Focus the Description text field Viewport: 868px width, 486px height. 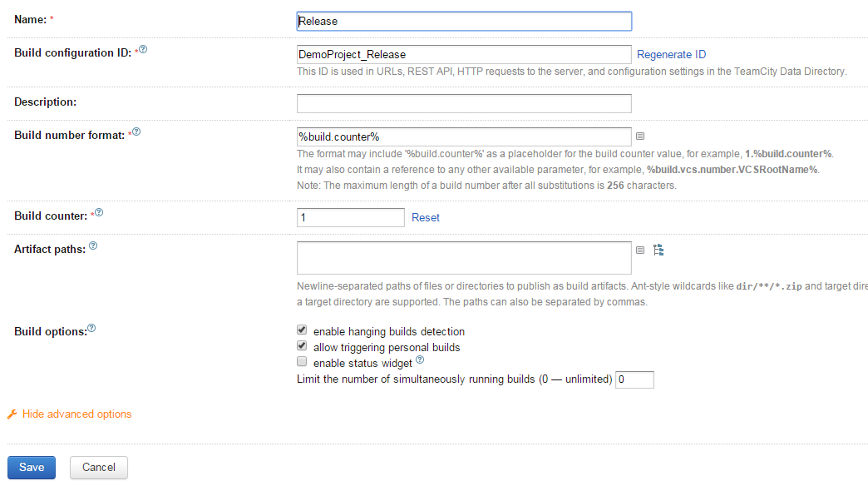click(464, 103)
